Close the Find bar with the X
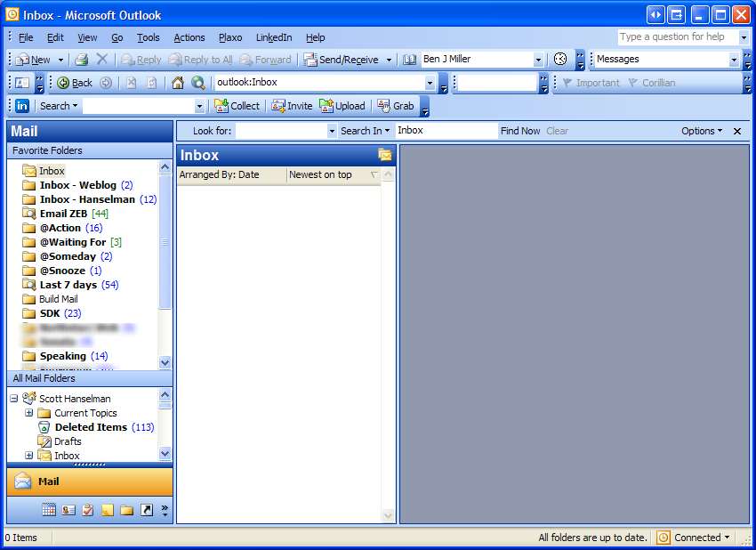 [737, 131]
